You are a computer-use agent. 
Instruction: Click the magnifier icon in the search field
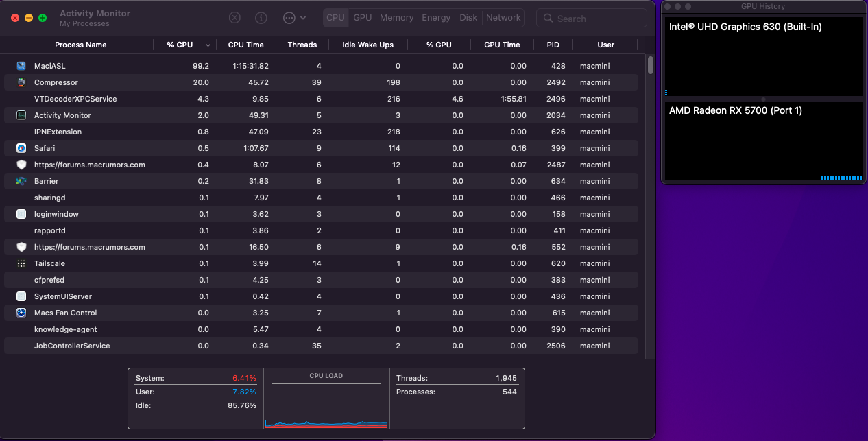(548, 19)
